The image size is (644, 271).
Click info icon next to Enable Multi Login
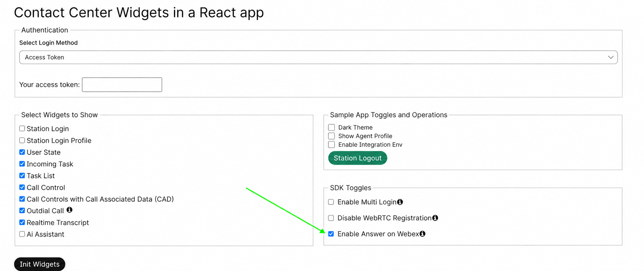(400, 202)
